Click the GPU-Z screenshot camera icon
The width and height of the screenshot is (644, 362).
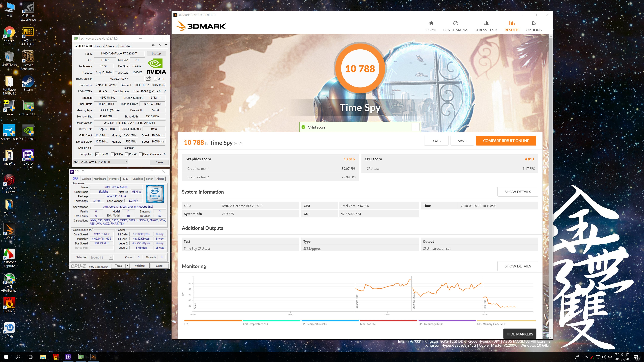153,45
